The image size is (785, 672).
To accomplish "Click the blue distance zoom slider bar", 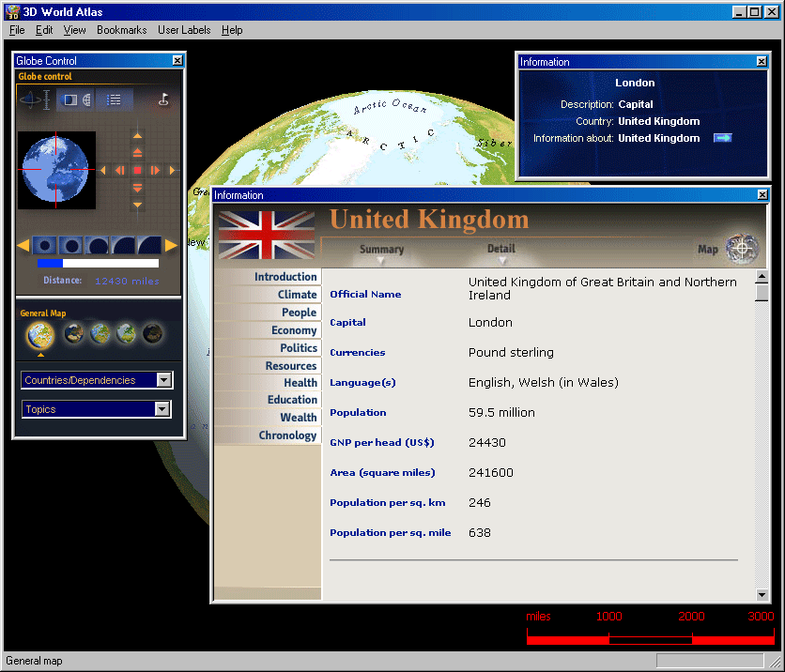I will [x=98, y=263].
